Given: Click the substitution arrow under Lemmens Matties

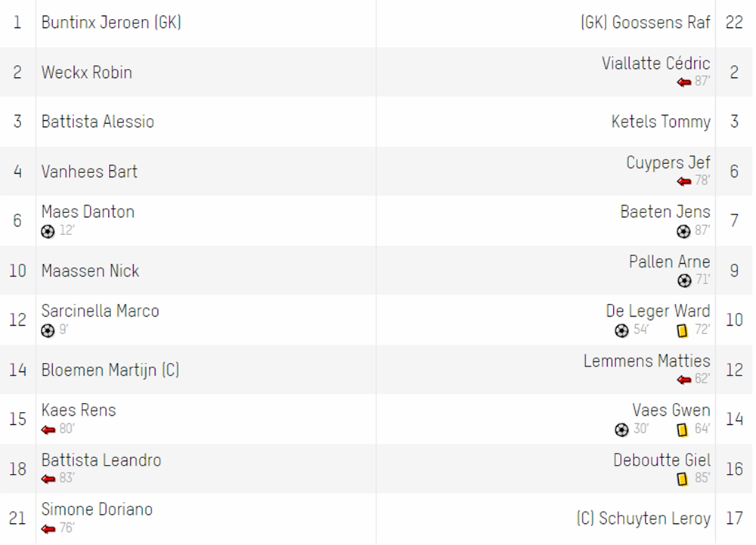Looking at the screenshot, I should click(684, 380).
